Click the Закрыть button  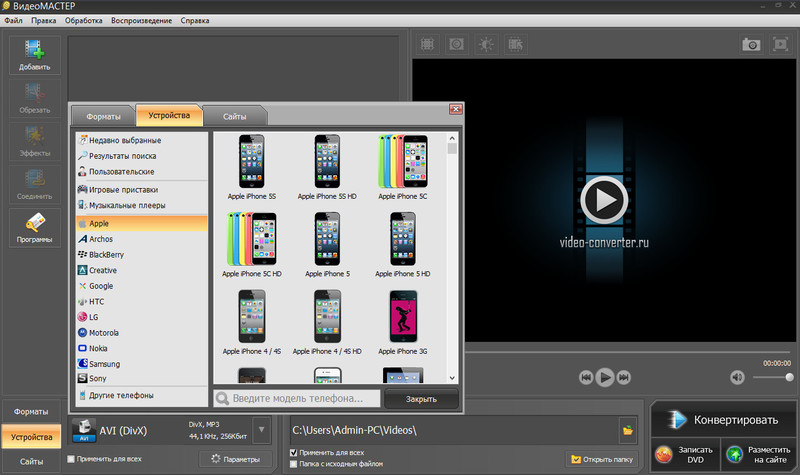click(x=421, y=399)
